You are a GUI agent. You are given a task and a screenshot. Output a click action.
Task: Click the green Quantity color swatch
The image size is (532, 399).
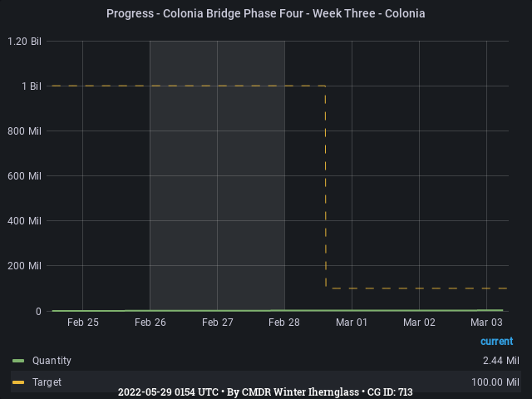tap(18, 361)
